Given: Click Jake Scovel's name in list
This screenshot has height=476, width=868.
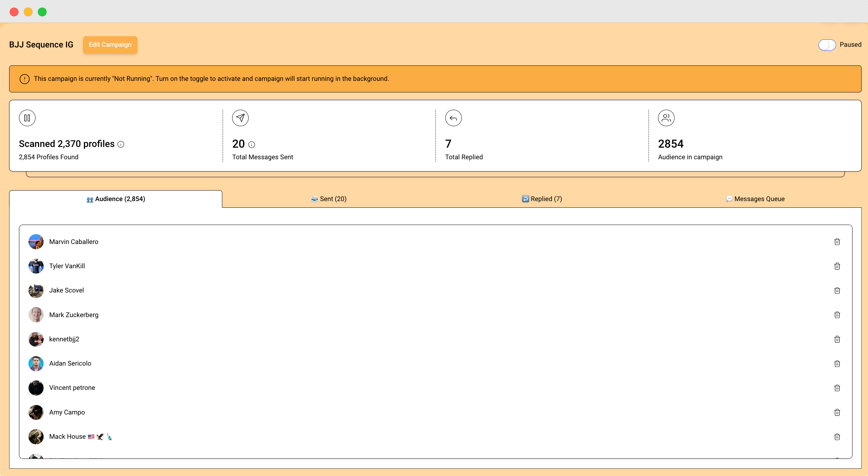Looking at the screenshot, I should [66, 290].
